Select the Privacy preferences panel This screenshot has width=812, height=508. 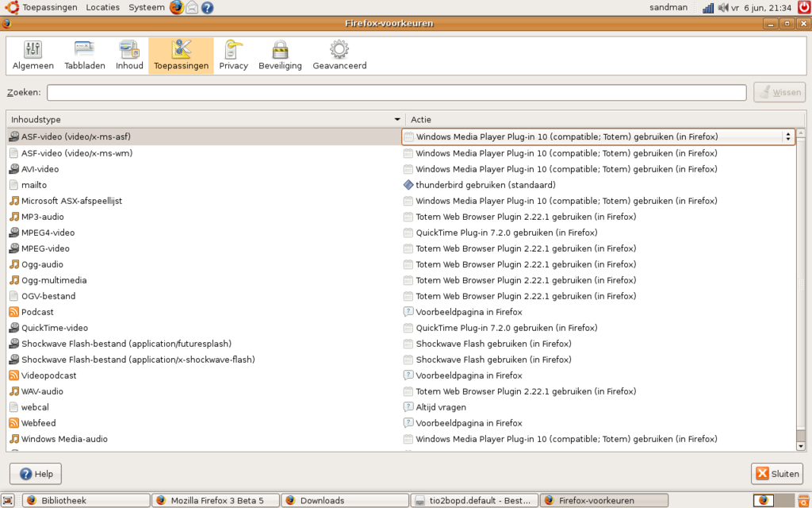(233, 56)
